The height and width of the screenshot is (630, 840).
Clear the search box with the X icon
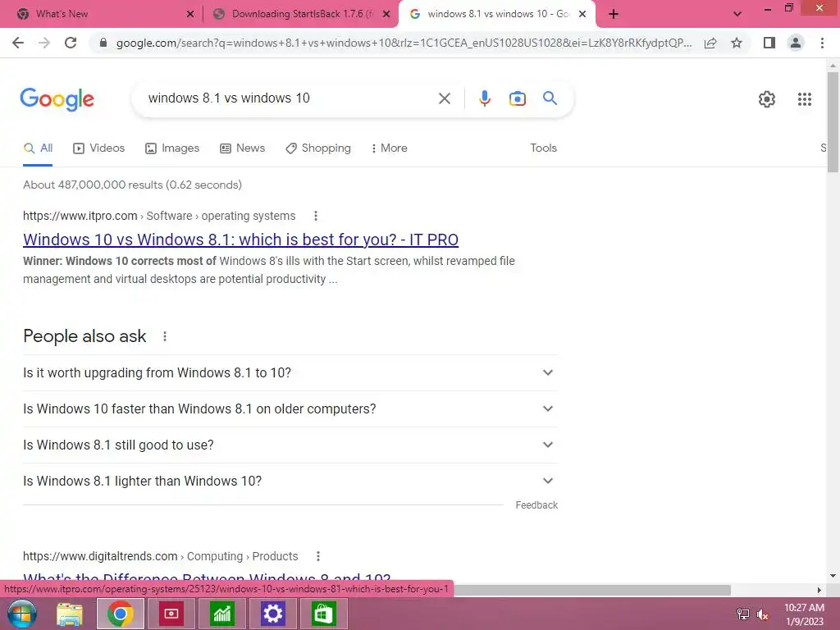pos(444,98)
